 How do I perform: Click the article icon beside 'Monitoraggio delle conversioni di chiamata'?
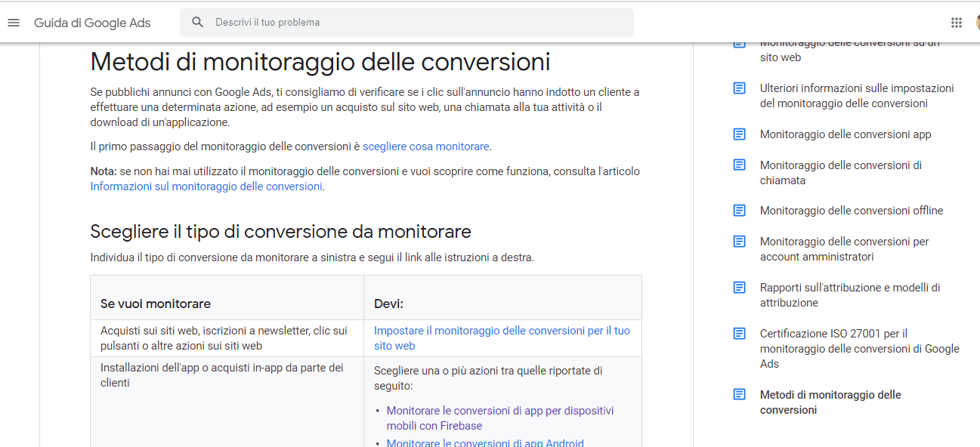[740, 165]
